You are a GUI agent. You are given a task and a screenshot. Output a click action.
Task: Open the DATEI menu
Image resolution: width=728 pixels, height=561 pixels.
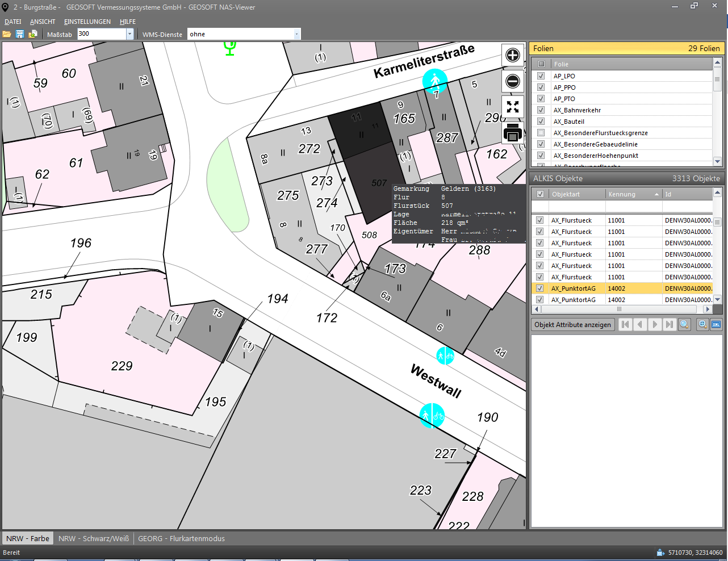coord(13,22)
